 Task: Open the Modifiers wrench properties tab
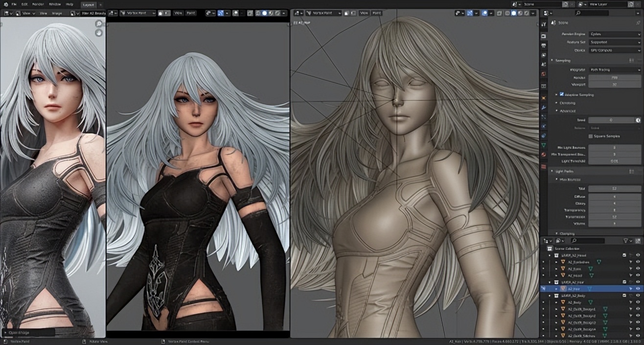(544, 107)
